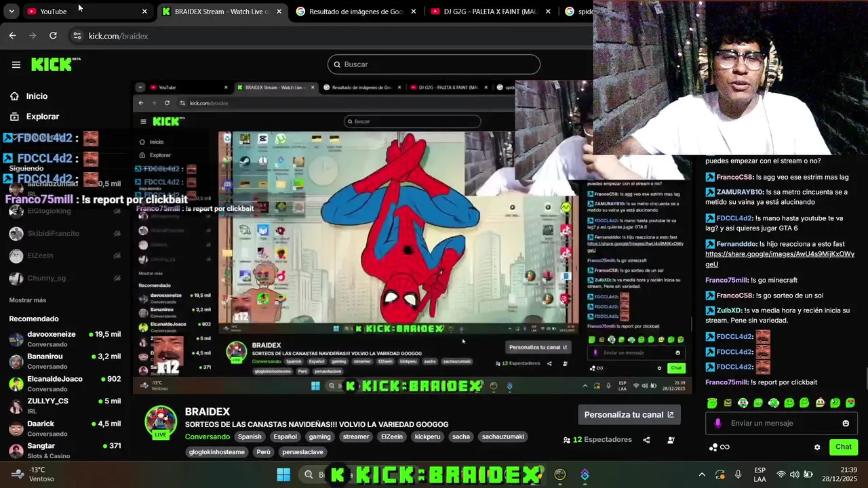Click the Inicio home icon

coord(14,96)
